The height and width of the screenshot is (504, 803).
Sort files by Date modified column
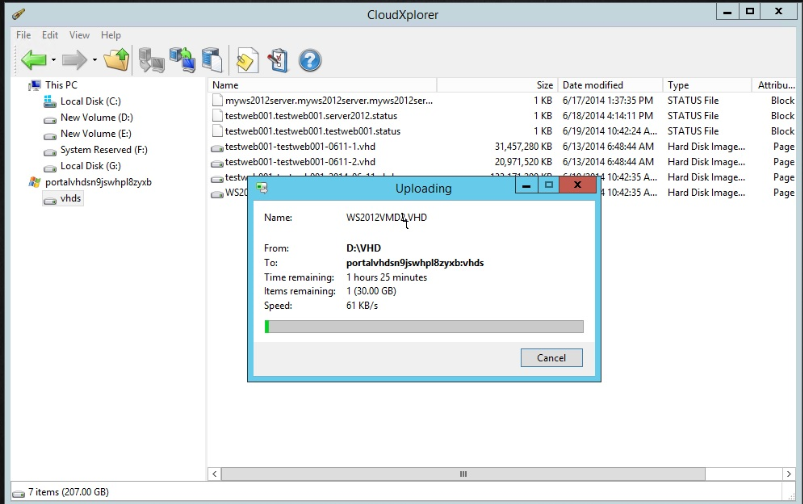pos(592,85)
